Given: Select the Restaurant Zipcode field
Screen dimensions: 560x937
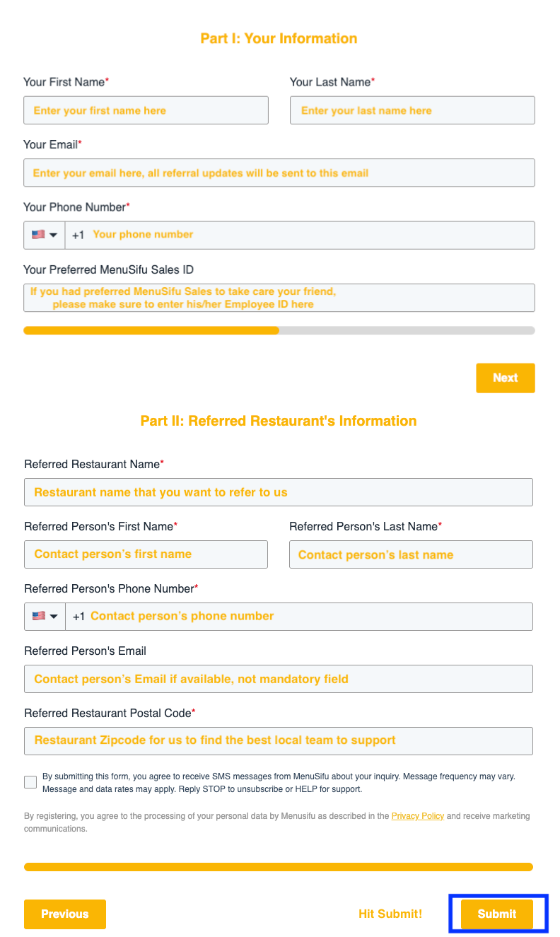Looking at the screenshot, I should [279, 741].
